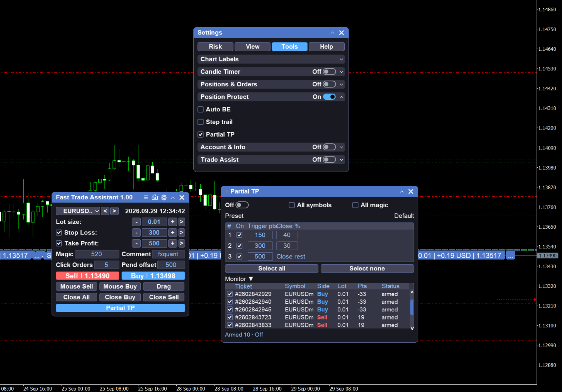The width and height of the screenshot is (562, 392).
Task: Enable the Auto BE checkbox
Action: pyautogui.click(x=201, y=109)
